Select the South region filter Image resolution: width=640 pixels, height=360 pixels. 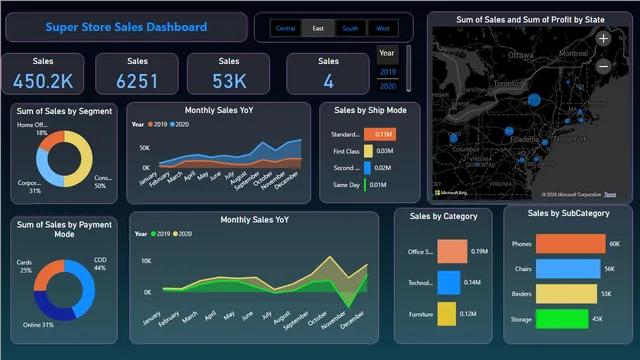(x=350, y=29)
